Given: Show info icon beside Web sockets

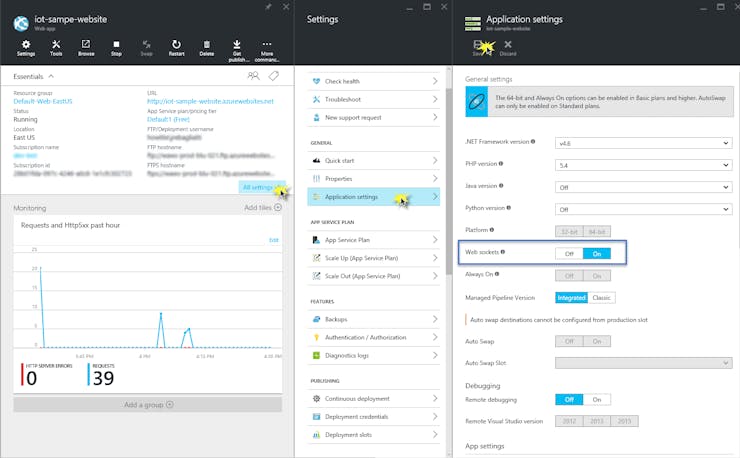Looking at the screenshot, I should coord(503,252).
